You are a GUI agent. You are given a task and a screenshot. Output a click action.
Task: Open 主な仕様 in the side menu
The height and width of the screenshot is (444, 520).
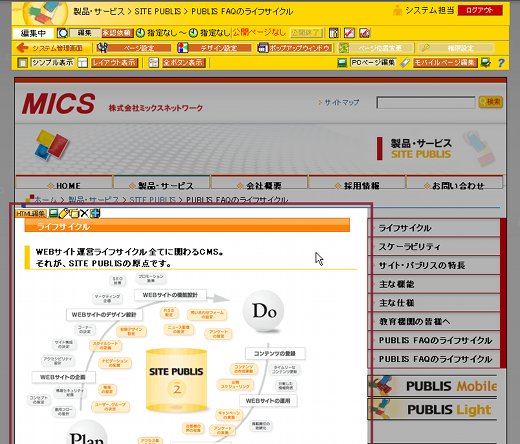(x=434, y=303)
